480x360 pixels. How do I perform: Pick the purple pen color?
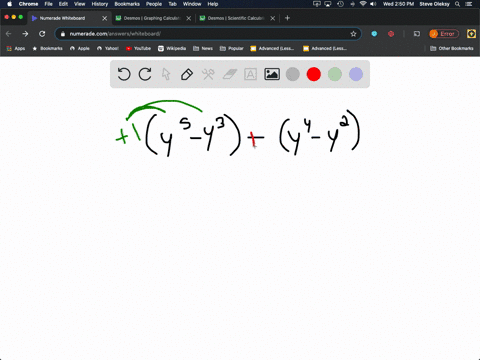(356, 74)
